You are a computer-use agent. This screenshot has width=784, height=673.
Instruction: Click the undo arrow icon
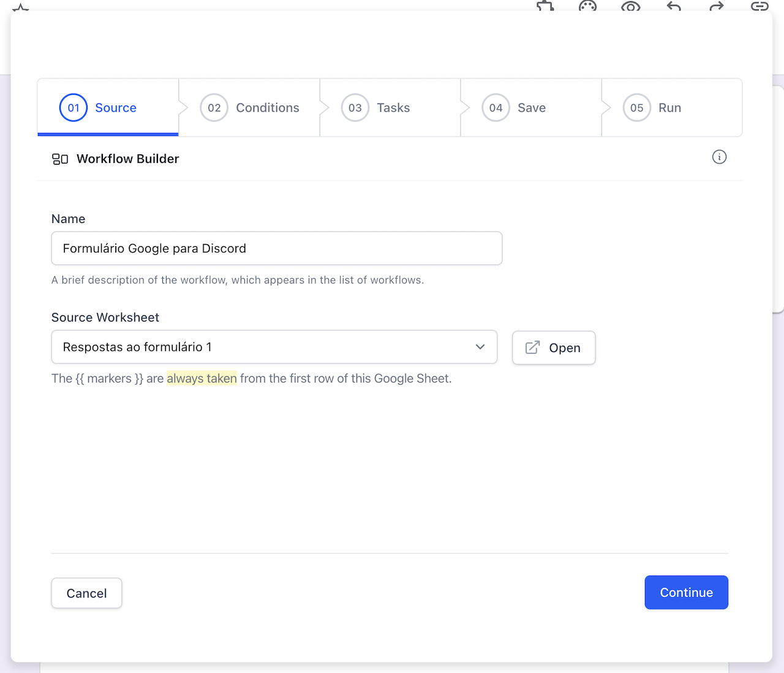pos(674,6)
